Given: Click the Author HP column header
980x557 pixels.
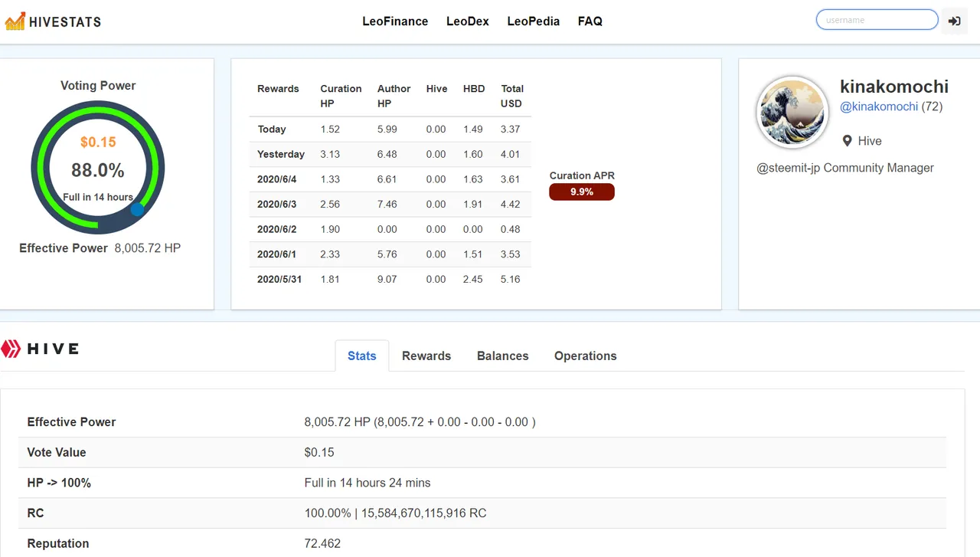Looking at the screenshot, I should [394, 96].
